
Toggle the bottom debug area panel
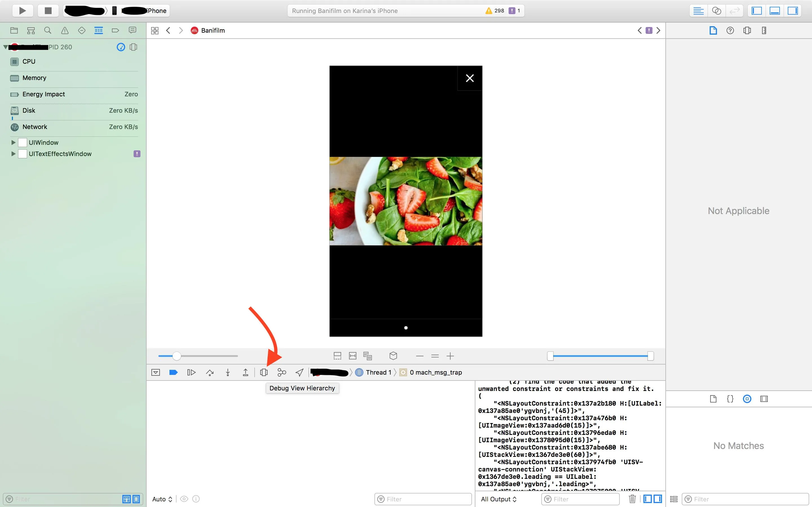[775, 11]
